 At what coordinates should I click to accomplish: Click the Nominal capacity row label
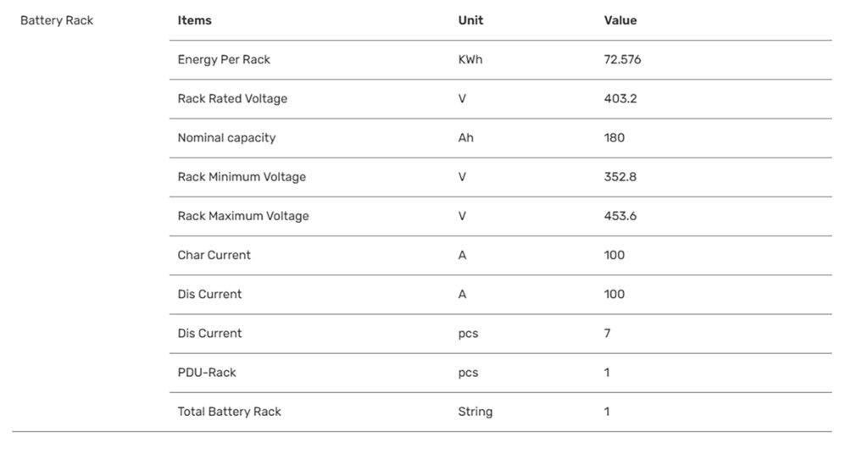(x=226, y=138)
